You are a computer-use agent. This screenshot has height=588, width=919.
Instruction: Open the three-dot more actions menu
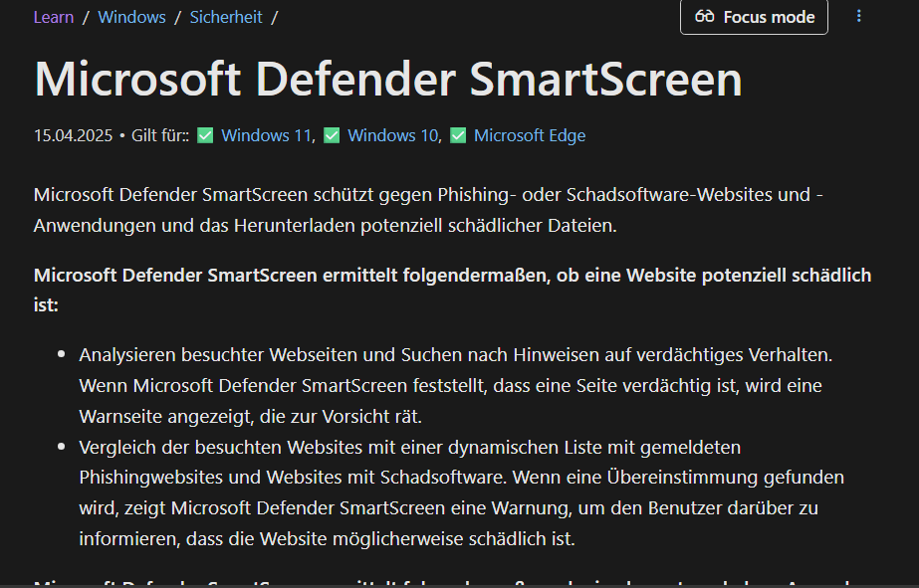pos(858,16)
